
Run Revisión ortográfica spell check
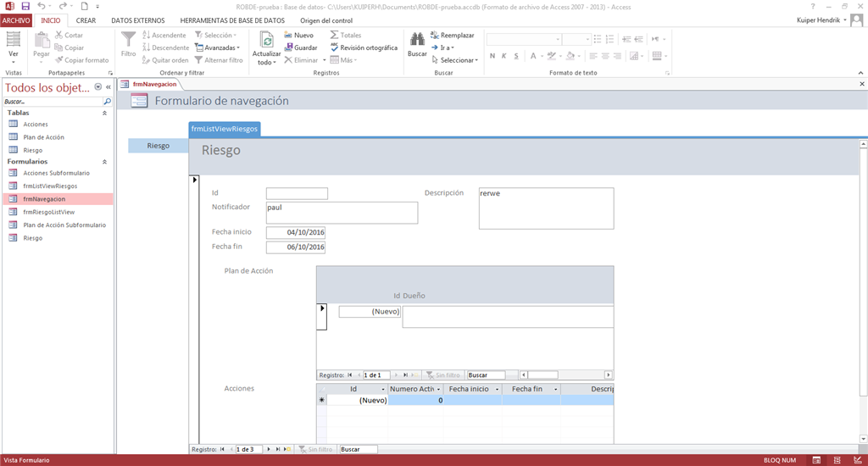click(364, 47)
